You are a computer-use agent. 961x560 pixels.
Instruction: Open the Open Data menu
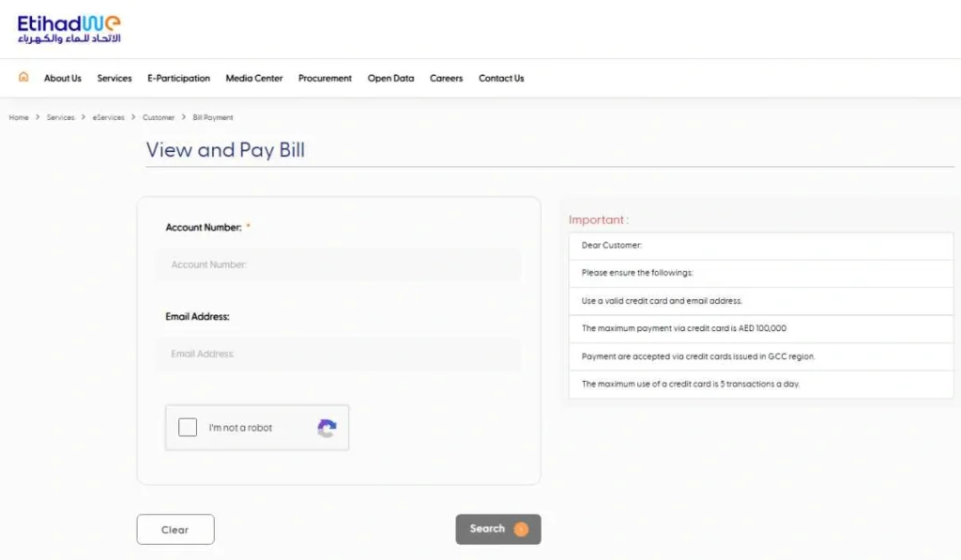tap(390, 79)
